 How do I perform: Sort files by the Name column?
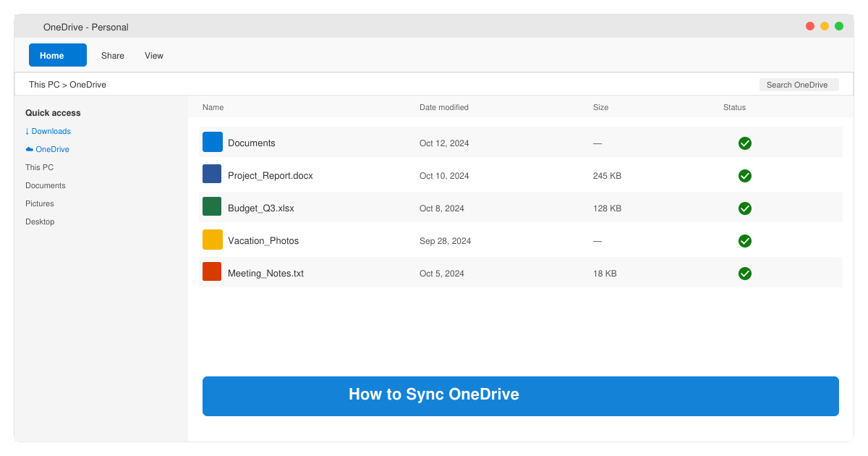coord(213,107)
